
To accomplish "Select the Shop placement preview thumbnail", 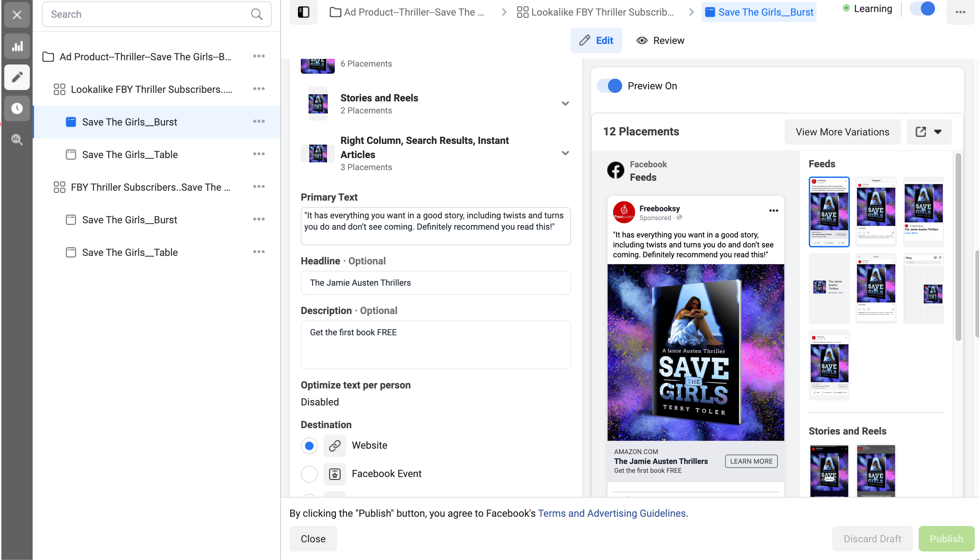I will (x=923, y=289).
